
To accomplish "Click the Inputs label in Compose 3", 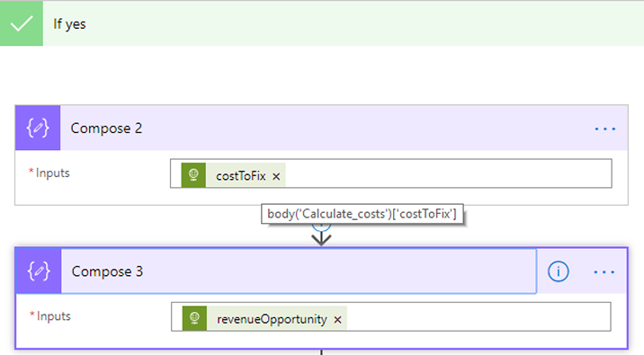I will (x=54, y=316).
